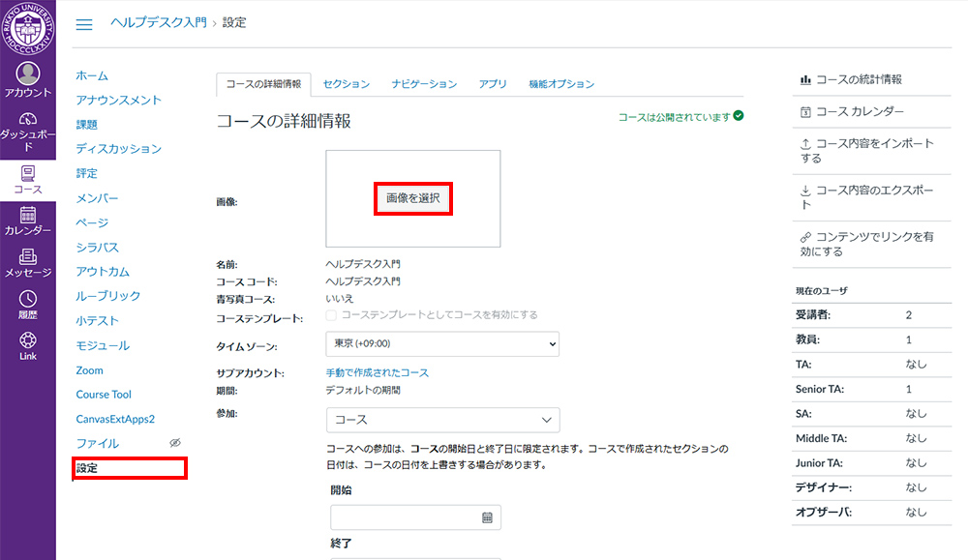The image size is (968, 560).
Task: Open 課題 in course navigation
Action: tap(86, 125)
